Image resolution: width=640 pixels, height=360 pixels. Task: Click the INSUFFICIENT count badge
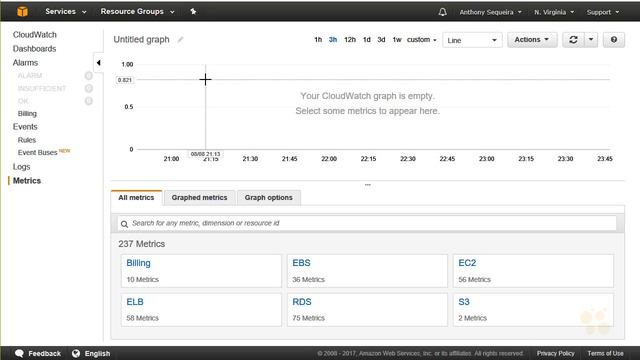coord(89,88)
